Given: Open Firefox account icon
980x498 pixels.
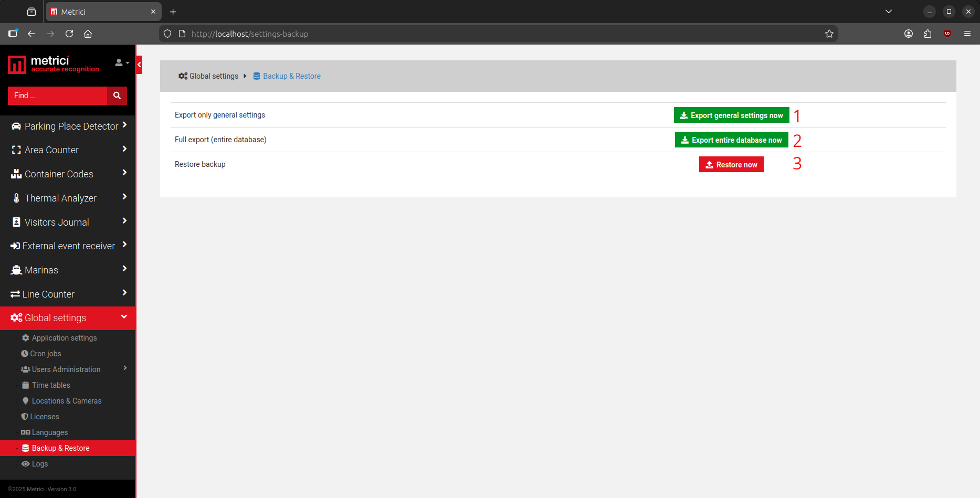Looking at the screenshot, I should (909, 34).
